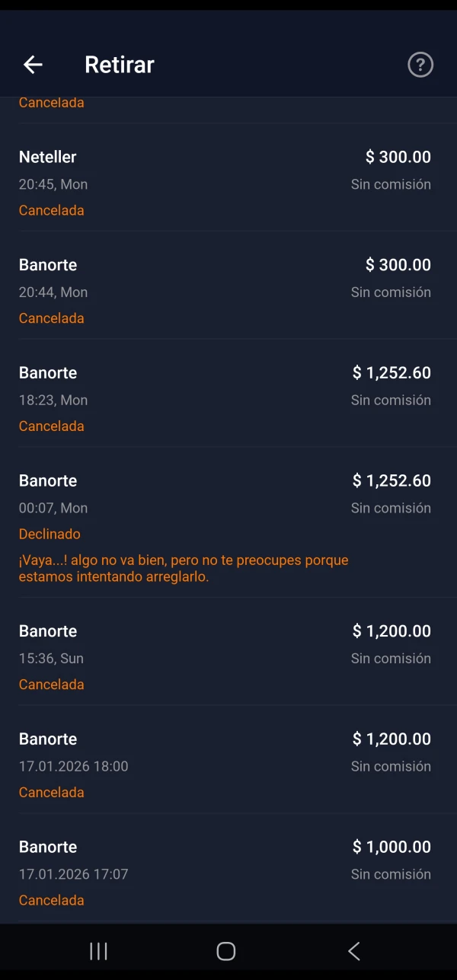Tap the $ 1,252.60 amount of declined withdrawal
The height and width of the screenshot is (980, 457).
click(391, 480)
